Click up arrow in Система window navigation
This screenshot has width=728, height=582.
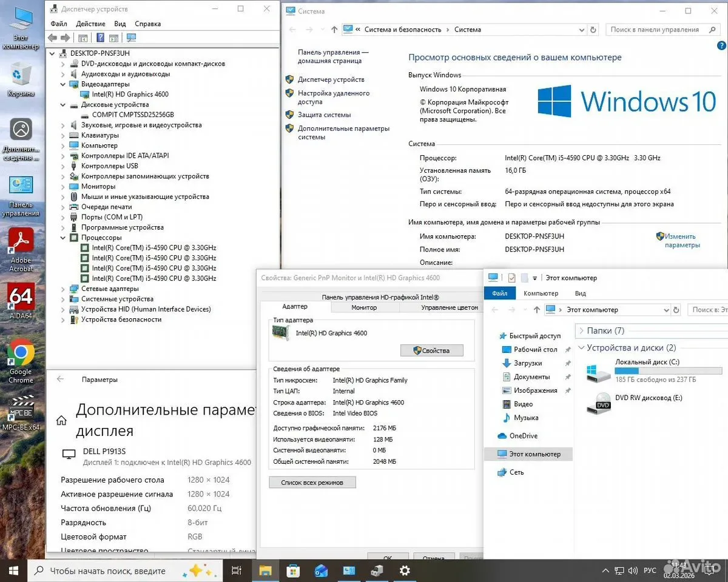[x=334, y=29]
